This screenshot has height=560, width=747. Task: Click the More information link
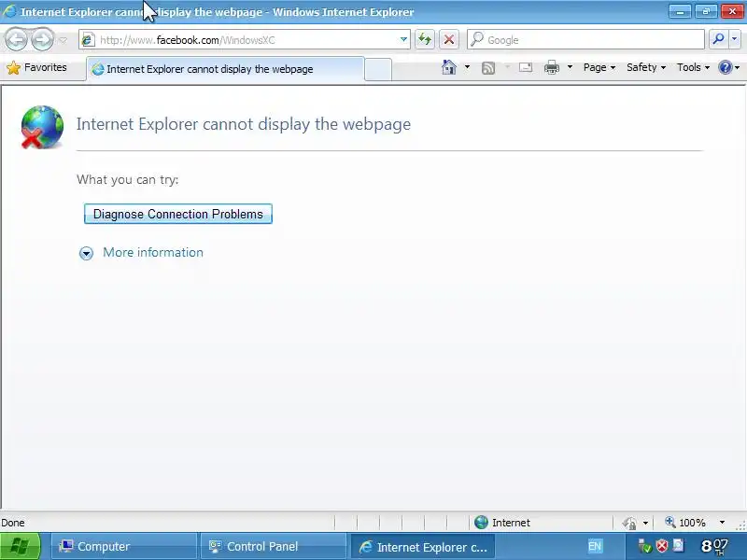pos(153,252)
